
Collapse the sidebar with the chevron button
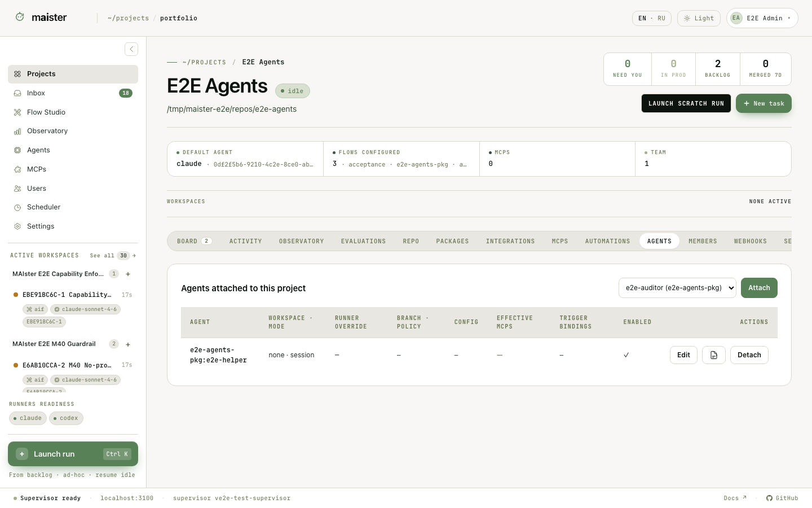131,49
